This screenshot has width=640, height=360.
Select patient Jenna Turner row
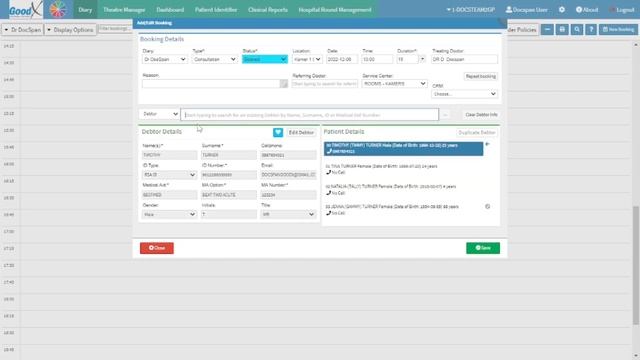pos(404,209)
